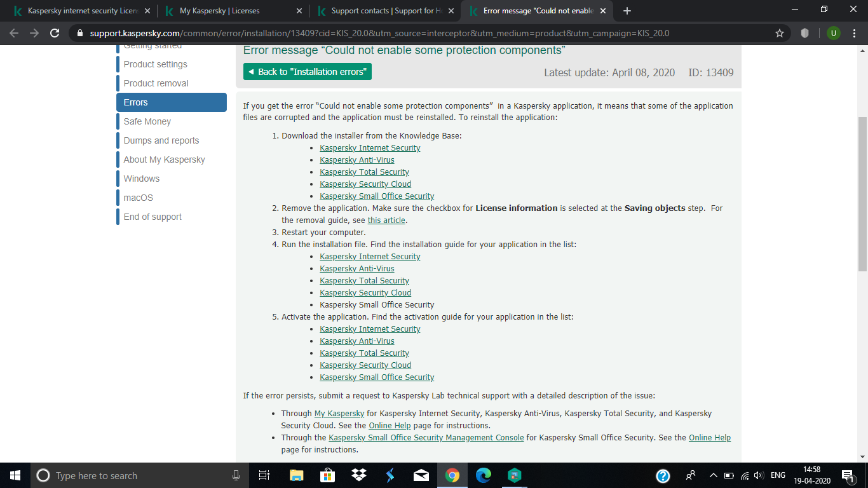Launch File Explorer from the taskbar
Image resolution: width=868 pixels, height=488 pixels.
[297, 475]
